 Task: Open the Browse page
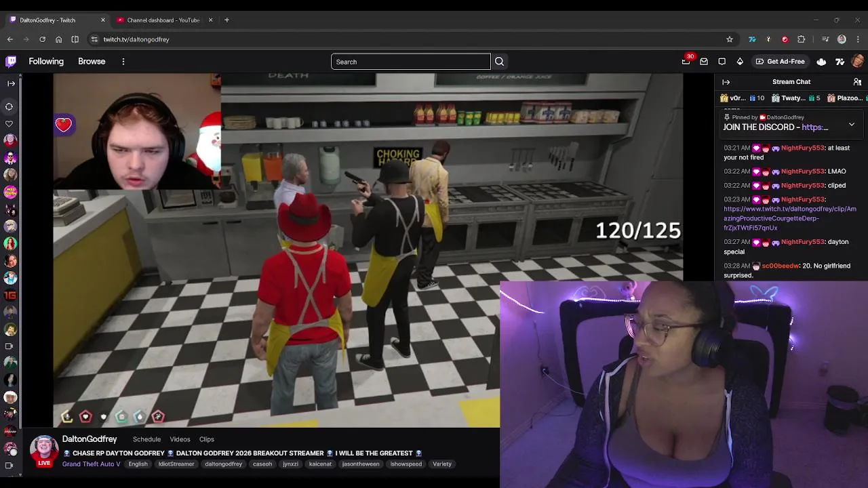click(x=92, y=62)
